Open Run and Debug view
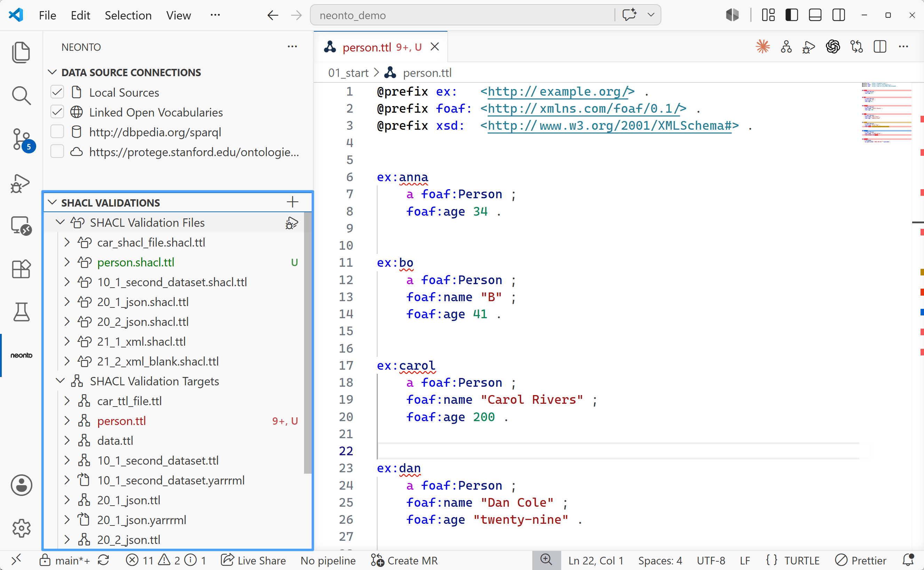 (21, 184)
